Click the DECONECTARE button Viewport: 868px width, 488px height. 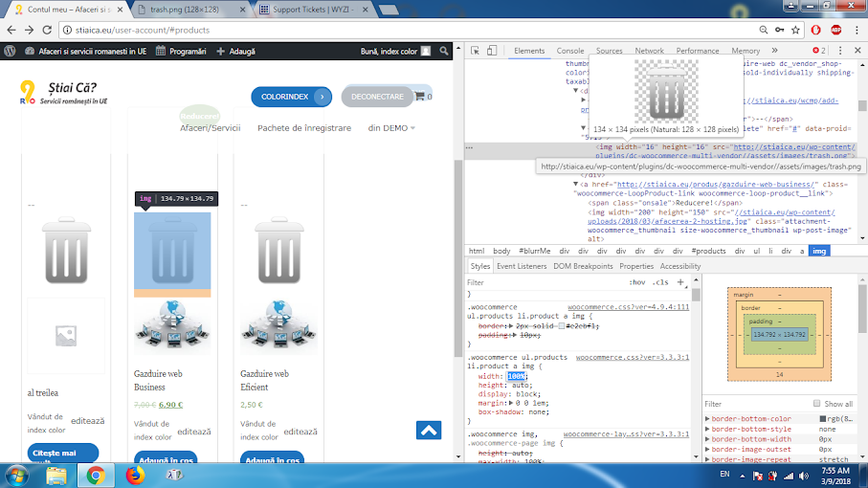pos(377,97)
